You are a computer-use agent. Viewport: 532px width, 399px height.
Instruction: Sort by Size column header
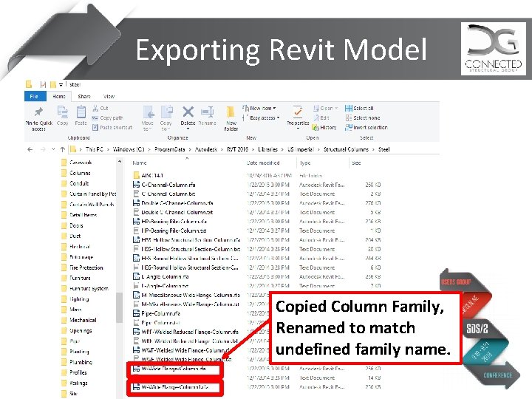point(356,163)
